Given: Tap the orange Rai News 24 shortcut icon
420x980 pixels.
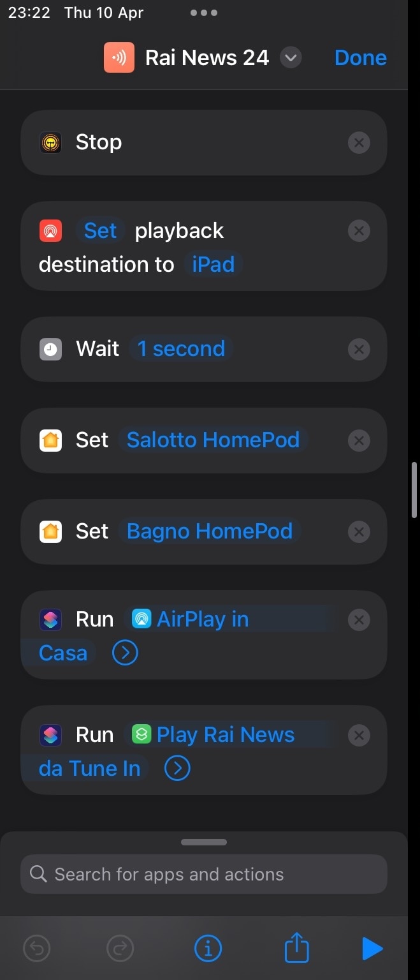Looking at the screenshot, I should (x=119, y=57).
